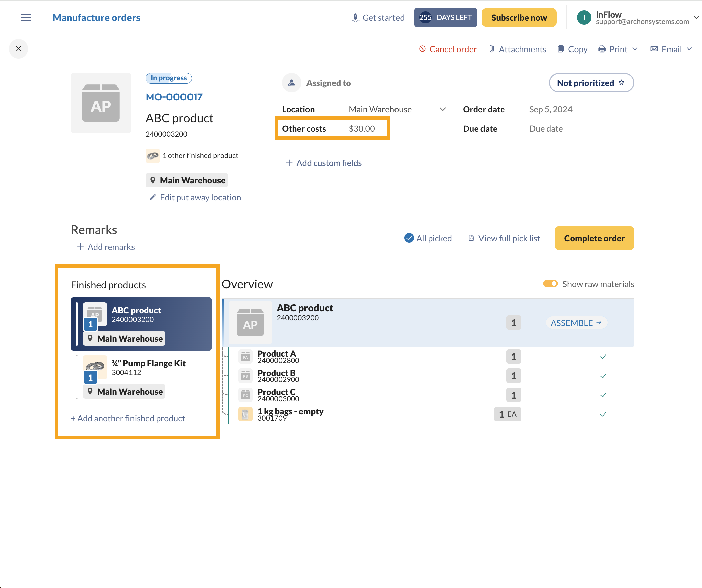Expand the Print dropdown

pos(635,49)
